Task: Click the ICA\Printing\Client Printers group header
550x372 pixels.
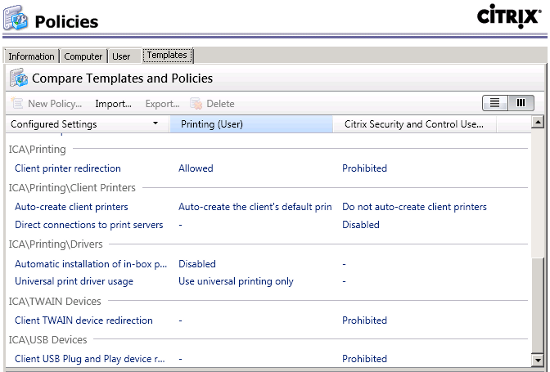Action: (x=72, y=188)
